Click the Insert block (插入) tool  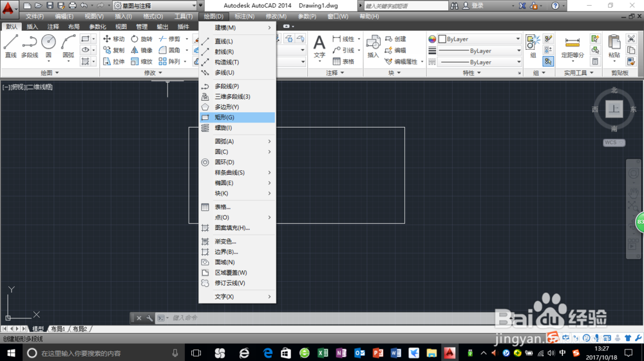click(x=373, y=46)
